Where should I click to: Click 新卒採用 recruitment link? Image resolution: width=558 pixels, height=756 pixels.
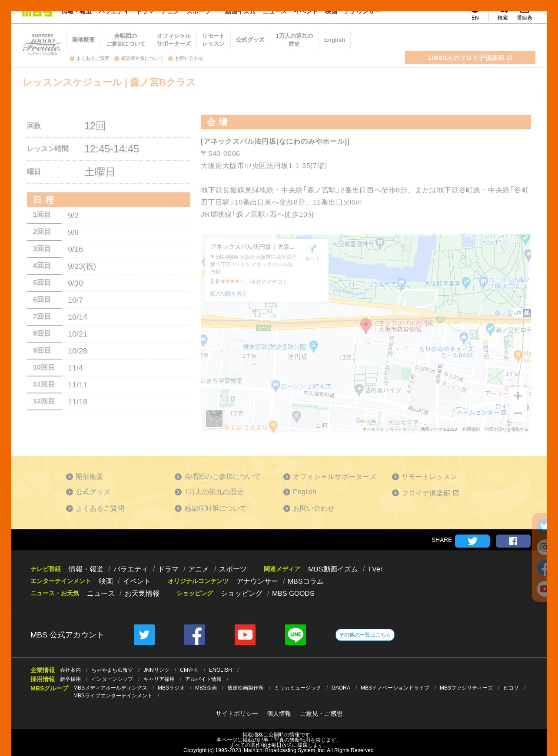tap(70, 680)
